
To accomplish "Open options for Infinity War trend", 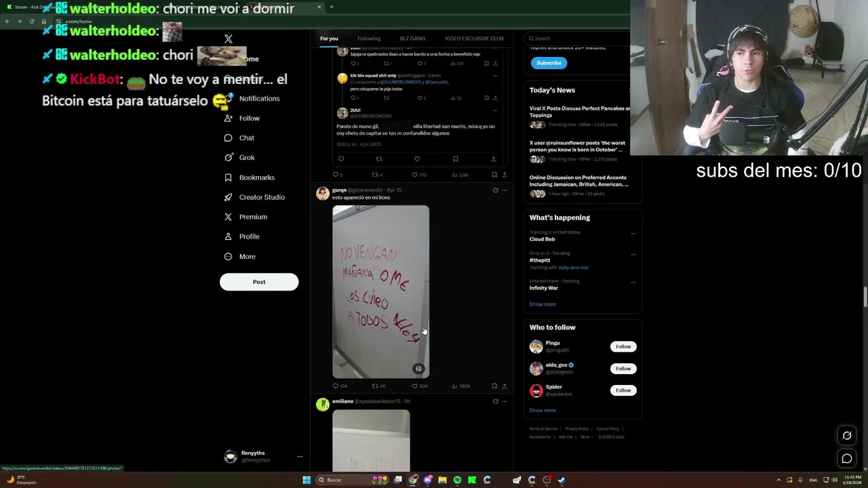I will [x=633, y=283].
